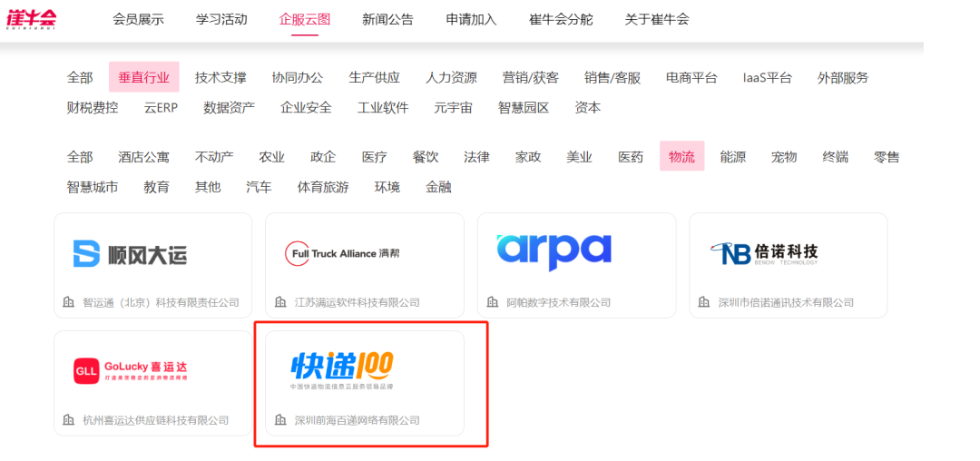This screenshot has height=461, width=980.
Task: Open the 倍诺科技 logo card
Action: click(x=764, y=253)
